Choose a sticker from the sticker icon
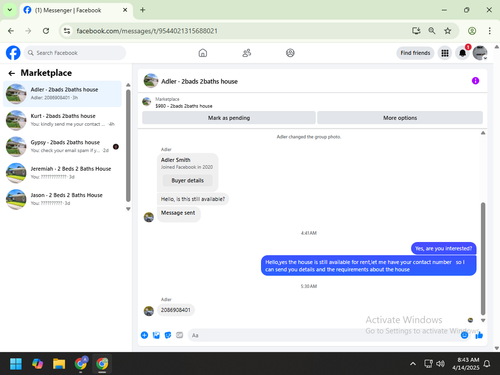 point(168,335)
